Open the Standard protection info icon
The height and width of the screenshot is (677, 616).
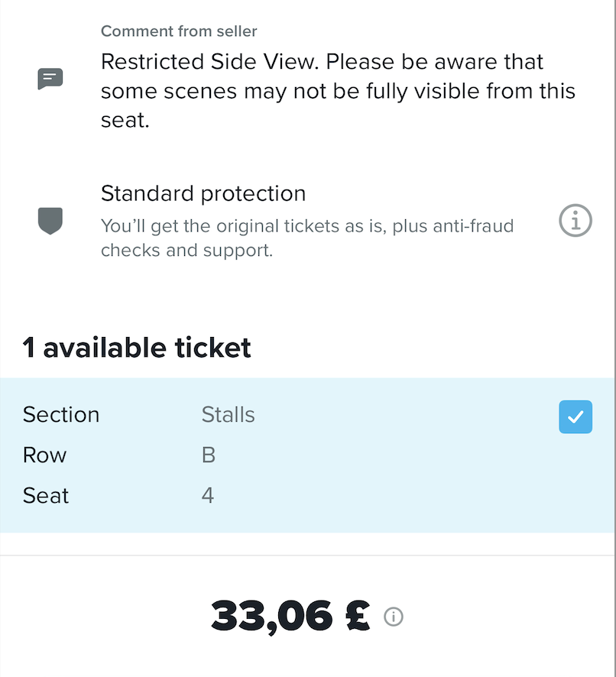[x=575, y=222]
